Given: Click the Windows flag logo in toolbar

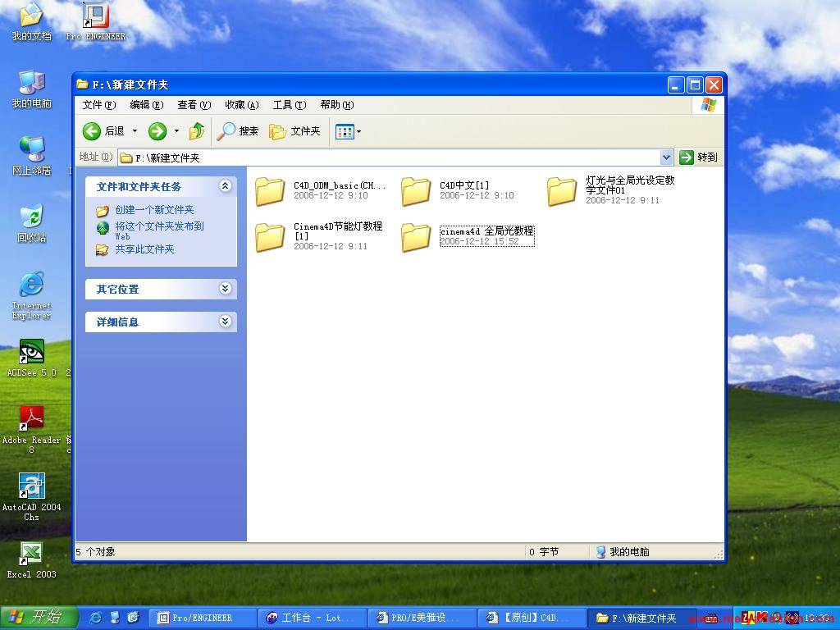Looking at the screenshot, I should [708, 105].
